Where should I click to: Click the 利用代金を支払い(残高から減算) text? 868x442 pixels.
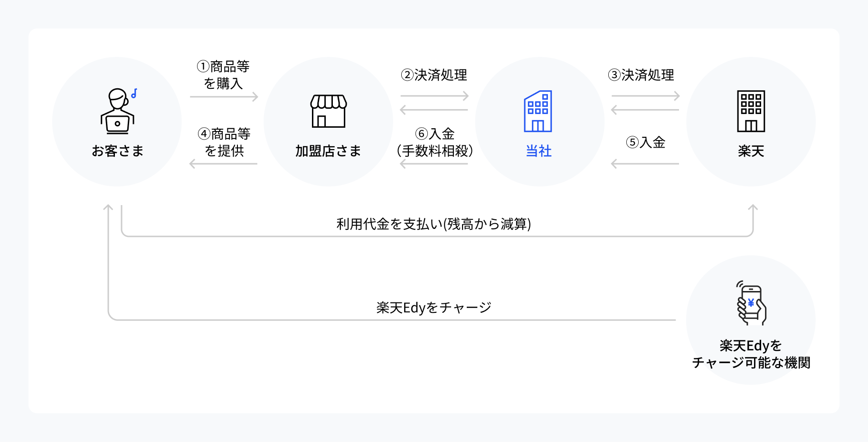coord(434,224)
